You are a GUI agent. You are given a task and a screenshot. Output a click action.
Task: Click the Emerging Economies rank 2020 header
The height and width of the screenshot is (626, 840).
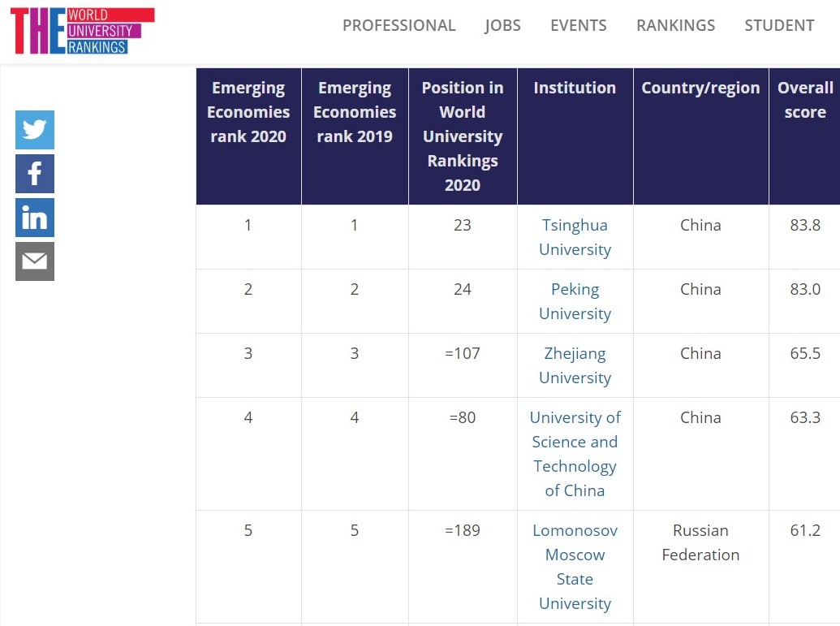click(248, 112)
